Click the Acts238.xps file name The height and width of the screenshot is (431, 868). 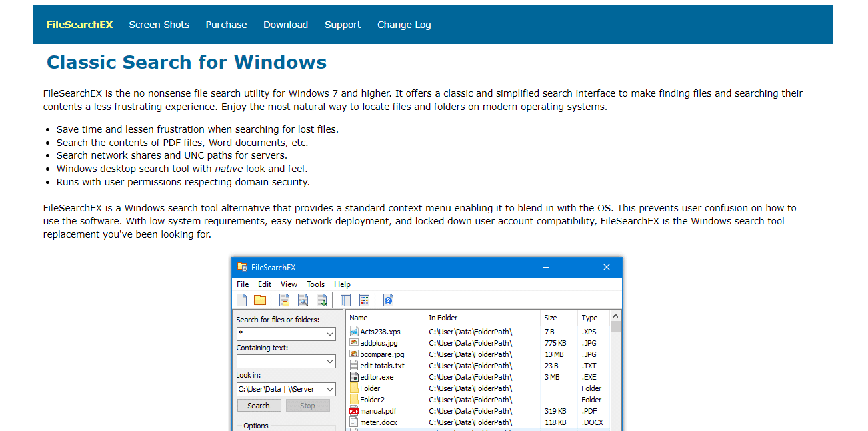pyautogui.click(x=380, y=332)
